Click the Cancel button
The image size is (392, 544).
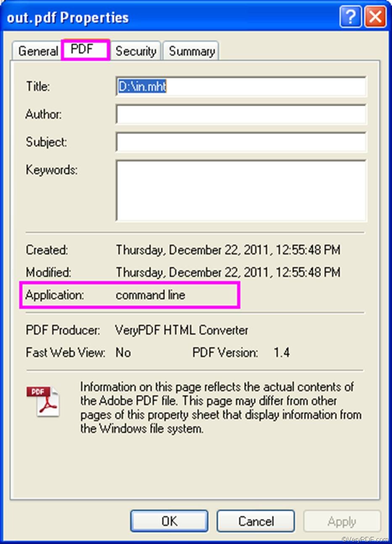click(x=255, y=521)
